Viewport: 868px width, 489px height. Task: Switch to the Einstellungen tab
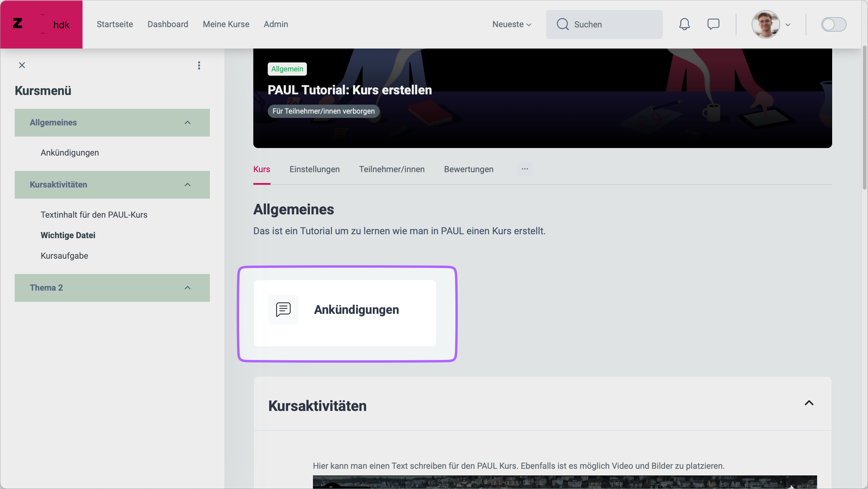(314, 169)
